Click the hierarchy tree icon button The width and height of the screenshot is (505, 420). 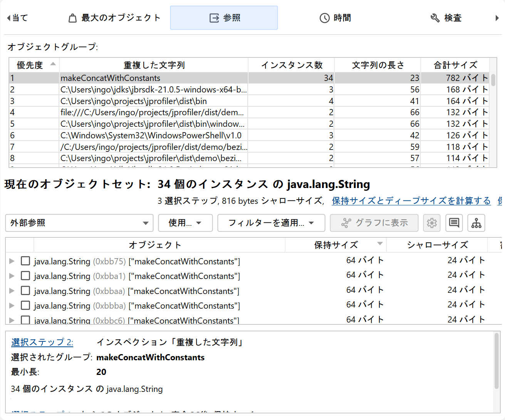click(476, 223)
